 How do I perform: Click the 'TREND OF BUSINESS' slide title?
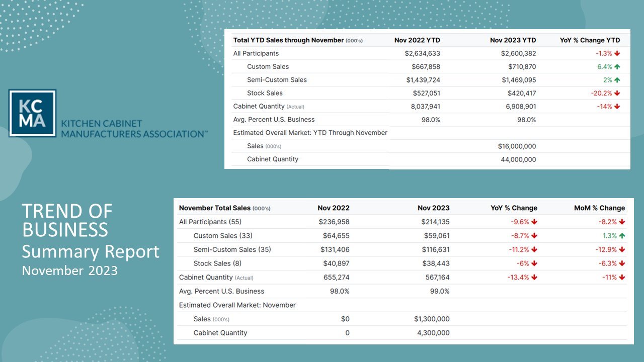point(67,220)
